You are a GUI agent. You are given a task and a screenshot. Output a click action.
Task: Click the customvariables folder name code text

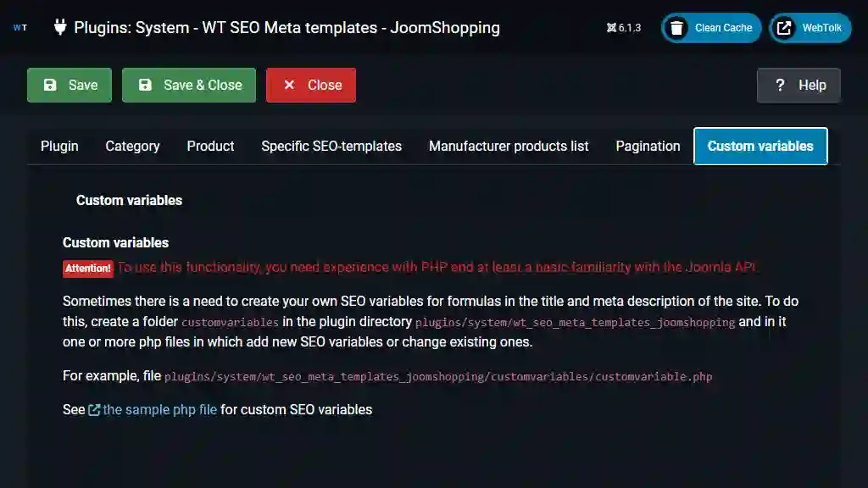pos(230,322)
